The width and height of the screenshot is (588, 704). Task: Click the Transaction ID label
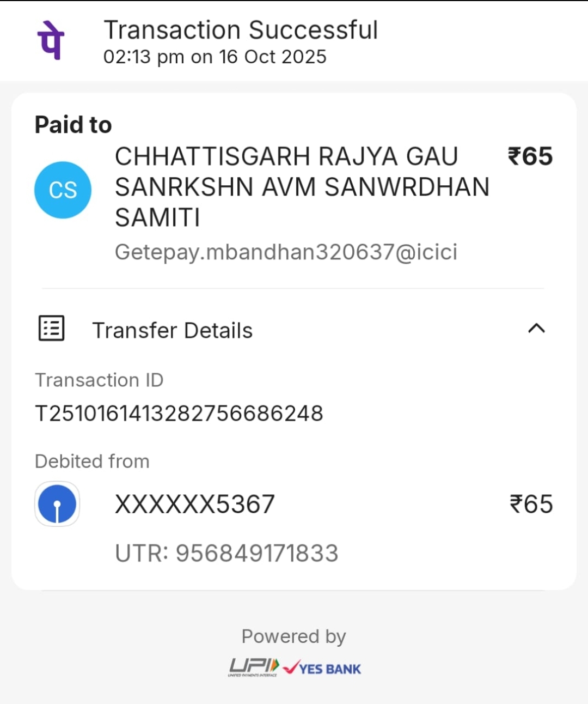click(x=99, y=380)
